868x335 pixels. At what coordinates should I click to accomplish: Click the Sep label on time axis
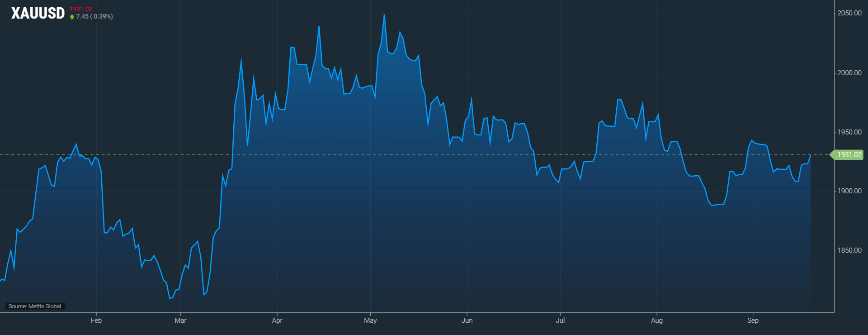(x=753, y=321)
